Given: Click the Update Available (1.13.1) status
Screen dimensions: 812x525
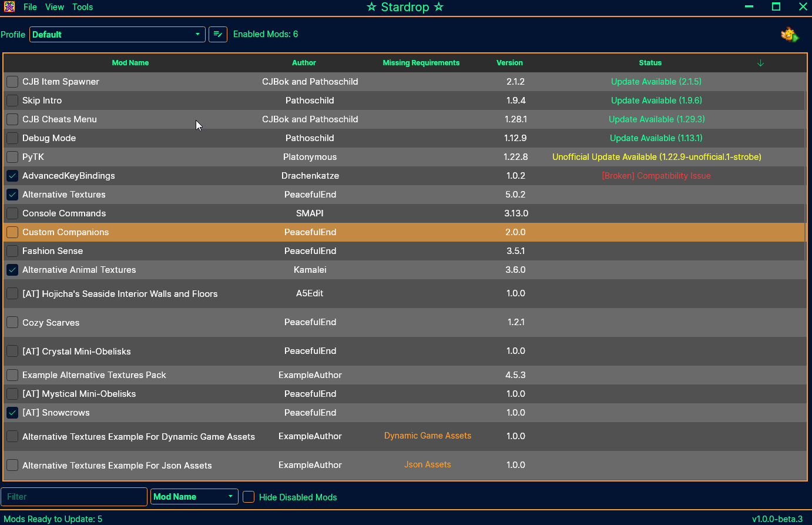Looking at the screenshot, I should [656, 138].
